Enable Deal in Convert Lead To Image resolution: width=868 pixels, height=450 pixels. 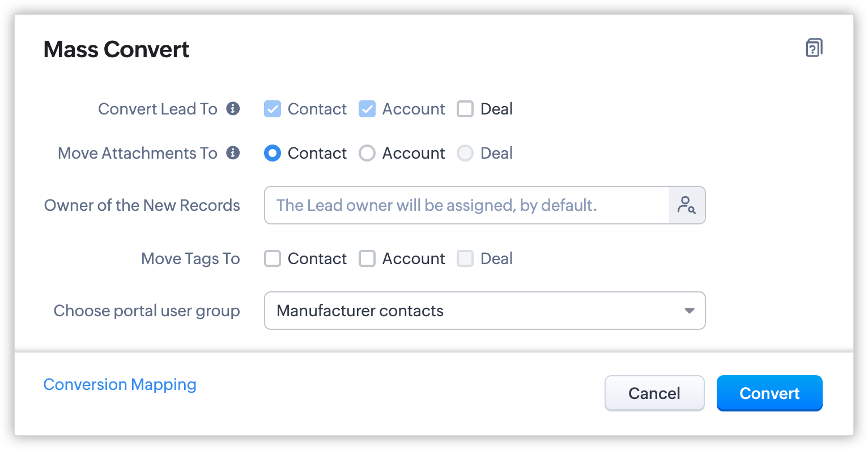click(465, 109)
